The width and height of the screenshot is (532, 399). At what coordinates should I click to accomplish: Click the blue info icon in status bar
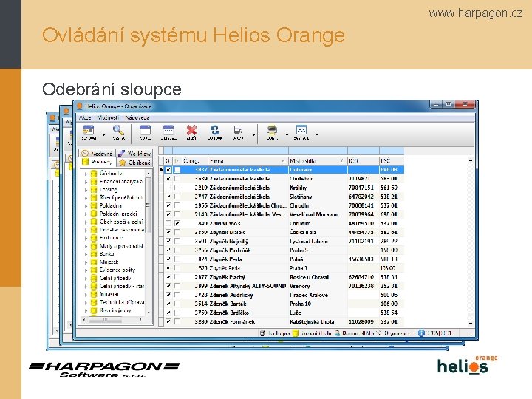421,333
